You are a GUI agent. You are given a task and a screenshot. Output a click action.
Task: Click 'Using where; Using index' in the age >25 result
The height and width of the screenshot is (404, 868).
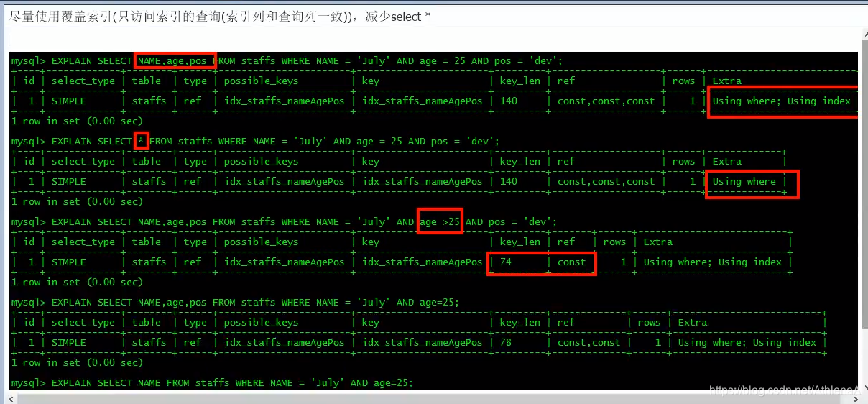point(713,262)
